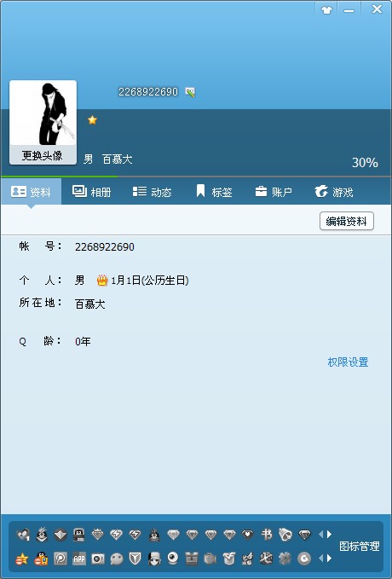Click the 编辑资料 button
This screenshot has width=392, height=579.
coord(347,221)
